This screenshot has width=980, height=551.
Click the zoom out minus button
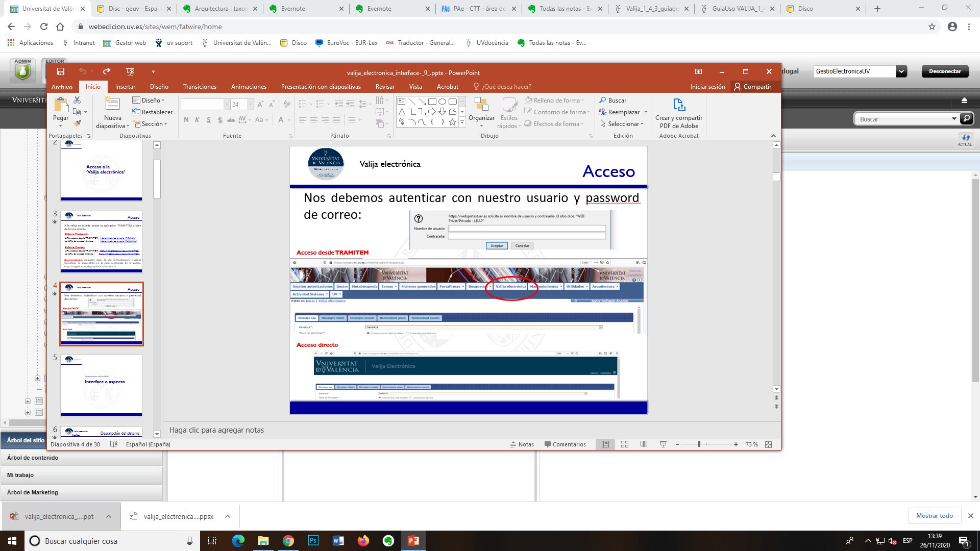click(677, 444)
